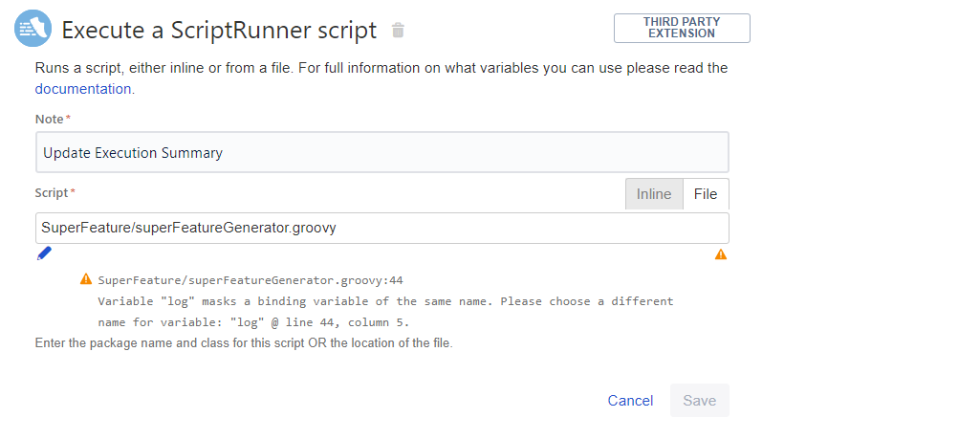Click the ScriptRunner running-shoe logo icon

point(33,28)
